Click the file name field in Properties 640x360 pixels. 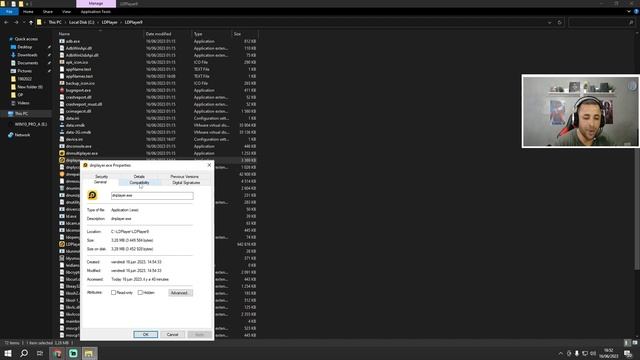[152, 196]
